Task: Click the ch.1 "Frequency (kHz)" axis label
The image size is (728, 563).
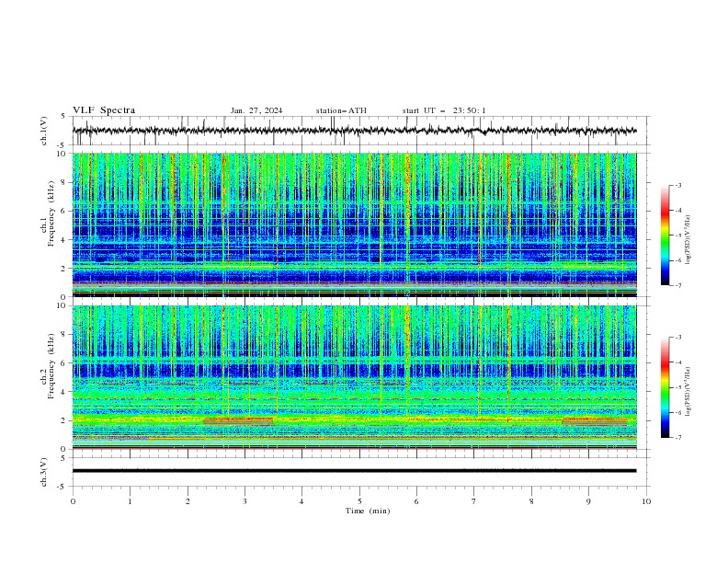Action: pyautogui.click(x=51, y=214)
